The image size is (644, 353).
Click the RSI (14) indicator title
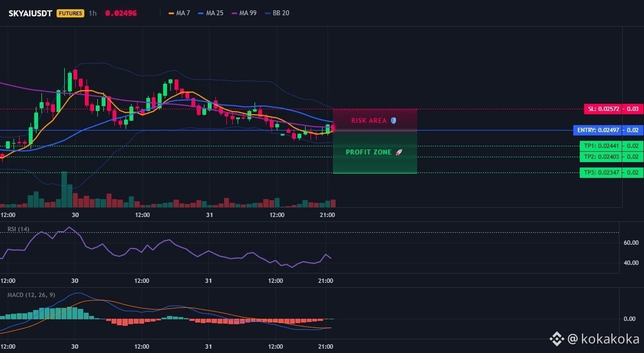pos(18,229)
